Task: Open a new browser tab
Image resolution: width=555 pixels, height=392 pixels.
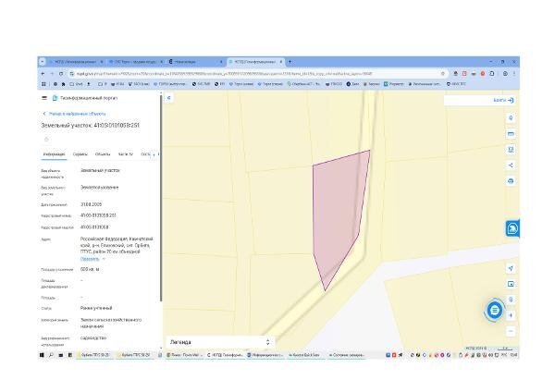Action: click(x=290, y=62)
